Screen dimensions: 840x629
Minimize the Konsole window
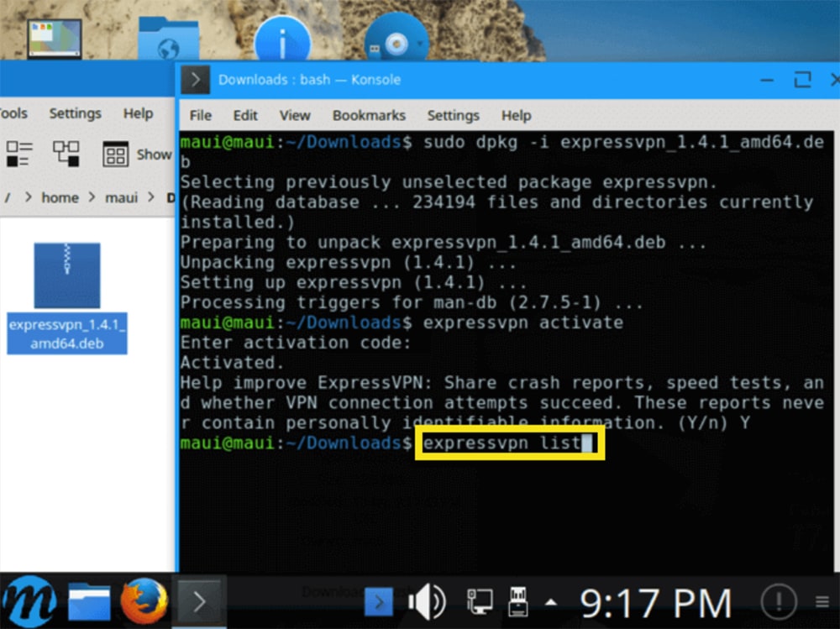tap(767, 80)
